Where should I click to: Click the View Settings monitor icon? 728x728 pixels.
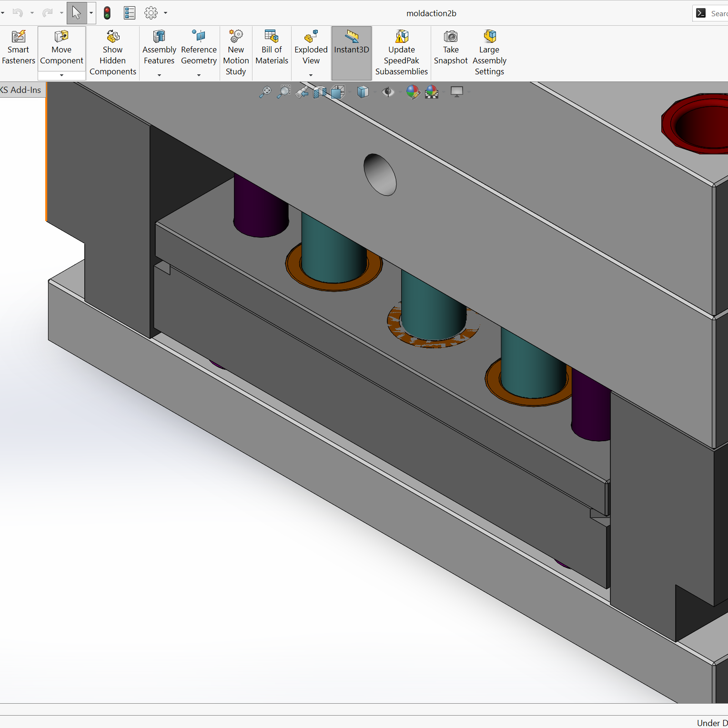coord(457,92)
